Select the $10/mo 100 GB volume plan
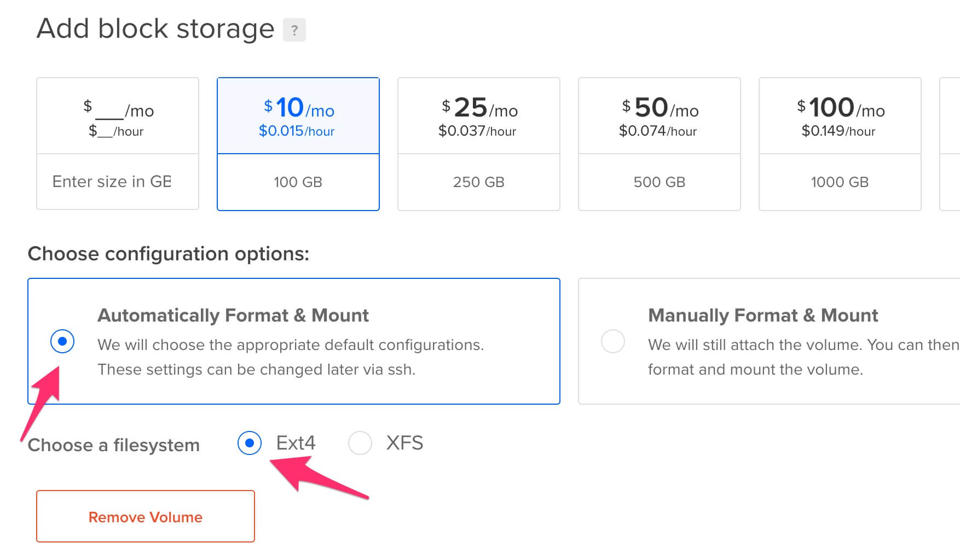This screenshot has height=560, width=960. (298, 144)
